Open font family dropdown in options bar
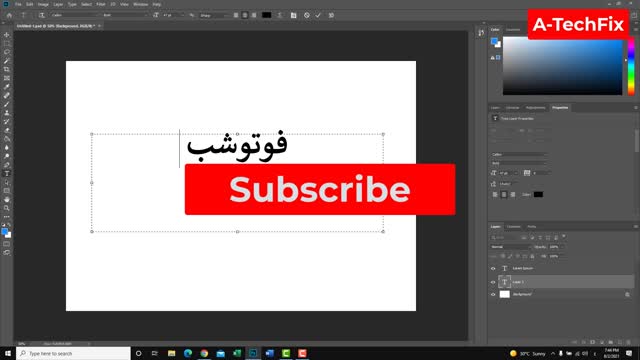This screenshot has width=640, height=360. (75, 15)
